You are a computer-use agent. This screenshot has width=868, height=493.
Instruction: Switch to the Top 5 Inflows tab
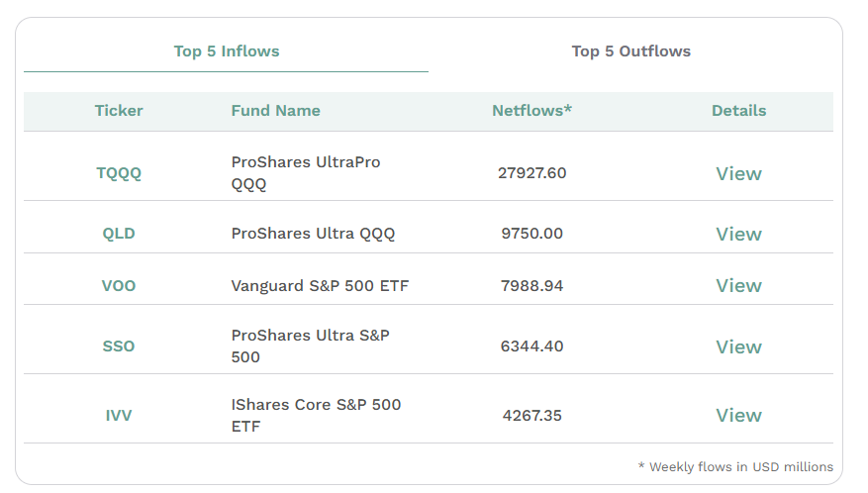(x=227, y=51)
